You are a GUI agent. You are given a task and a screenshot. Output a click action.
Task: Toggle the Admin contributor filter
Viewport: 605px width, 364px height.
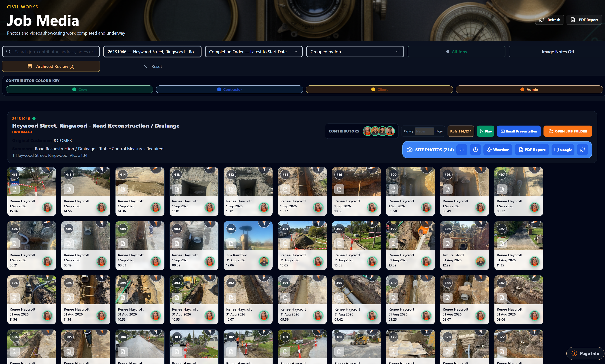(529, 89)
